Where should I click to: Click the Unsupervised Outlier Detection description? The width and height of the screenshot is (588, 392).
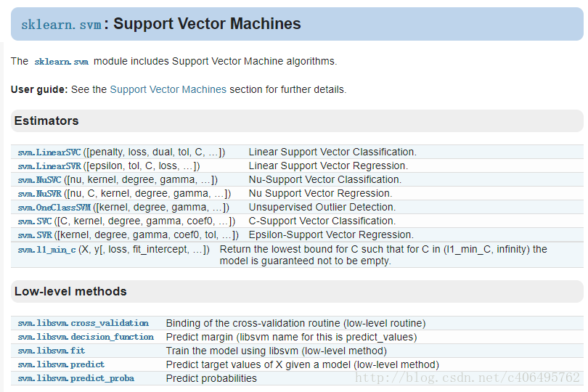point(322,208)
